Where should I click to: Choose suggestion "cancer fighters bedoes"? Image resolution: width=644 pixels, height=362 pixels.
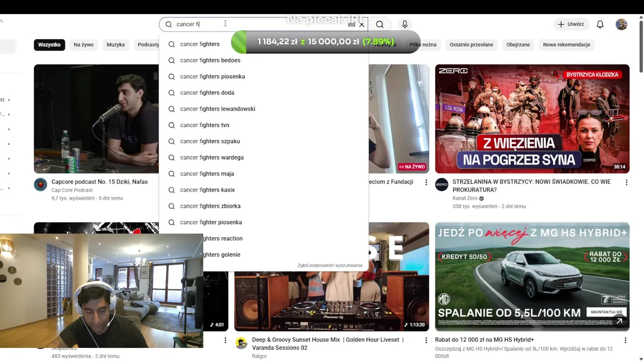point(264,60)
